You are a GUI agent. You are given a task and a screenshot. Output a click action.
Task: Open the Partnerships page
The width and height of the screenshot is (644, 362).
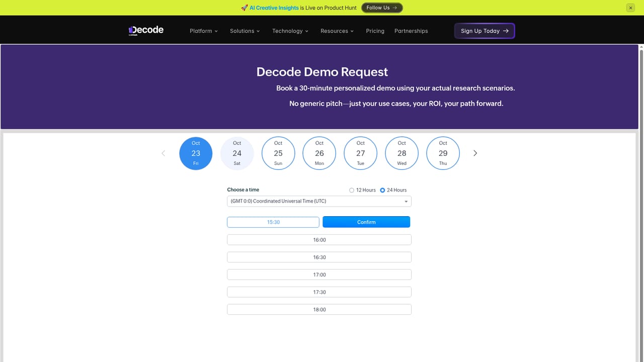(411, 31)
